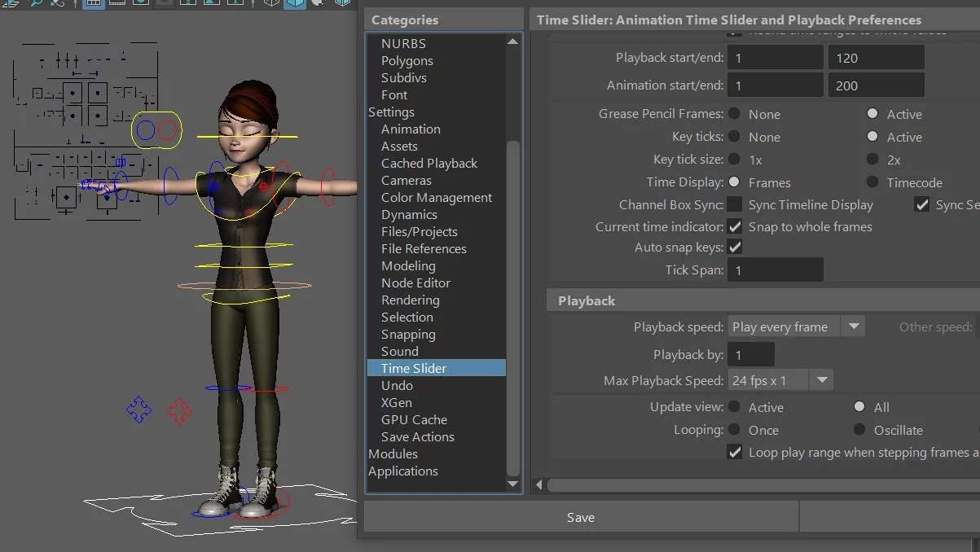Select the Cached Playback category
This screenshot has height=552, width=980.
[429, 163]
